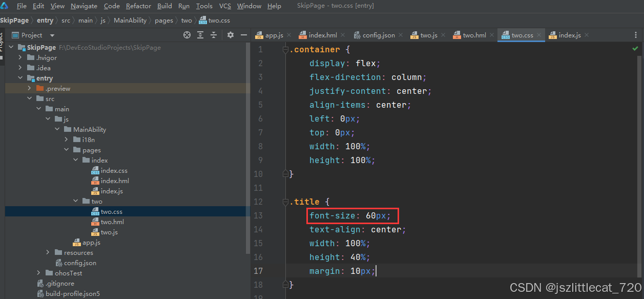Open Project panel settings gear
Screen dimensions: 644x299
tap(231, 35)
